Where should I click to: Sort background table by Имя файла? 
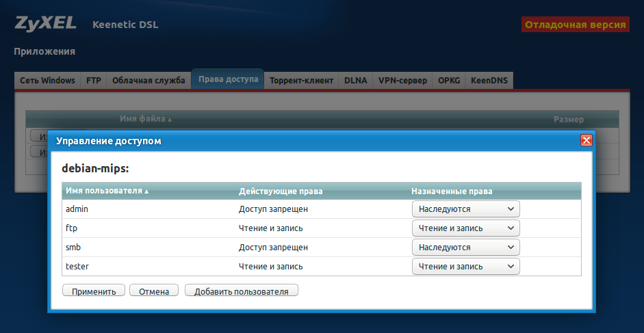click(x=146, y=119)
